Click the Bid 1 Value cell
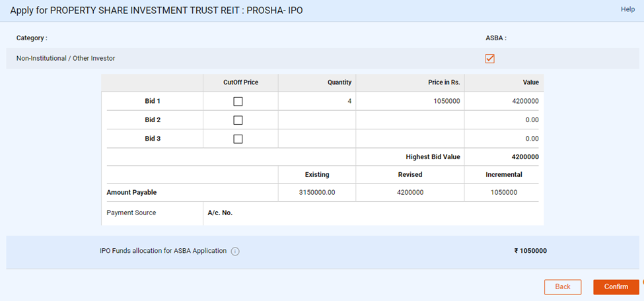The width and height of the screenshot is (644, 301). 525,102
